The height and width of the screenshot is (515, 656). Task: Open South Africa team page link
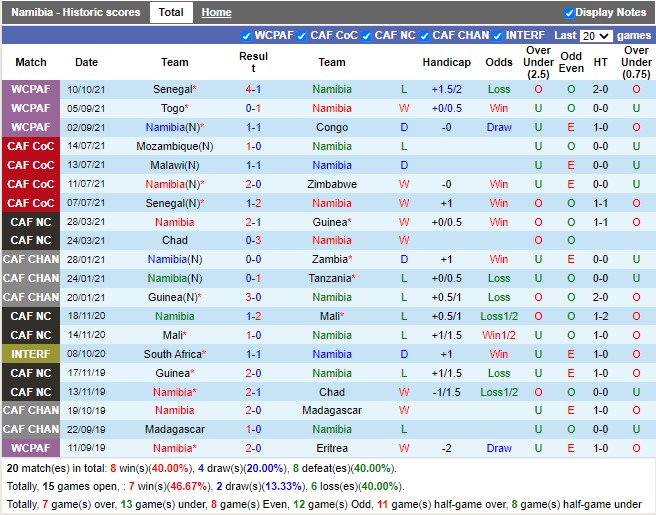(x=173, y=354)
